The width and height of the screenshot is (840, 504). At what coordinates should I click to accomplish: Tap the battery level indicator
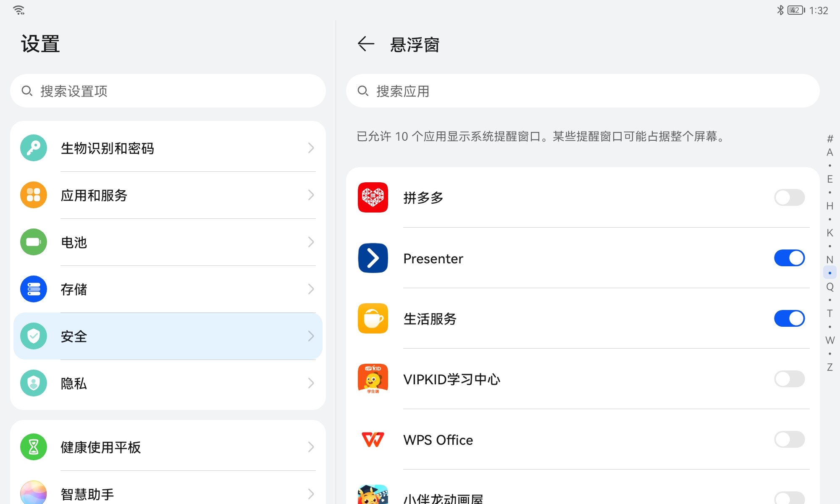tap(796, 10)
